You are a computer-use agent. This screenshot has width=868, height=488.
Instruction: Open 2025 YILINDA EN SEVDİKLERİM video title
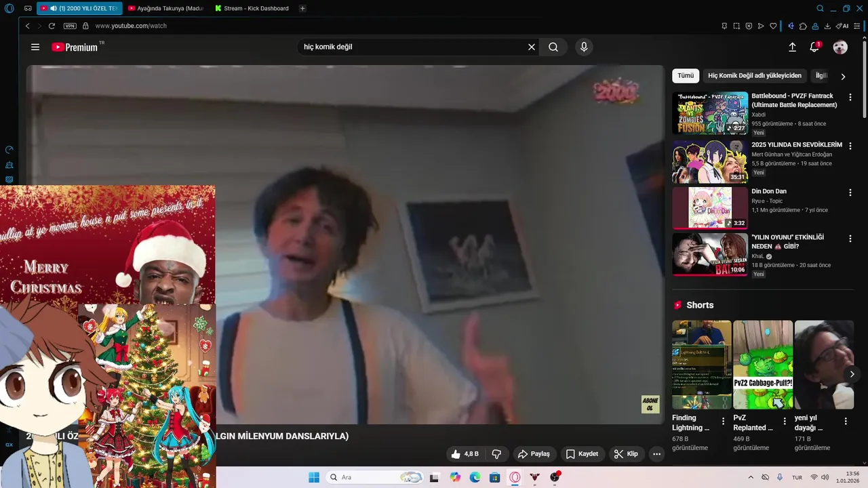[x=797, y=145]
